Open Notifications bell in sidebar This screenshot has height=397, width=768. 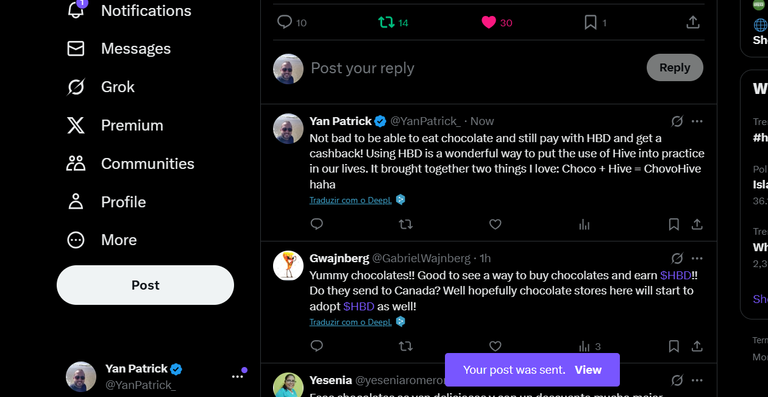click(x=128, y=10)
